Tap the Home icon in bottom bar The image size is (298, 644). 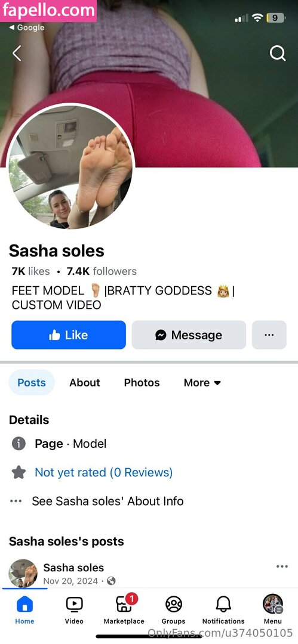24,604
